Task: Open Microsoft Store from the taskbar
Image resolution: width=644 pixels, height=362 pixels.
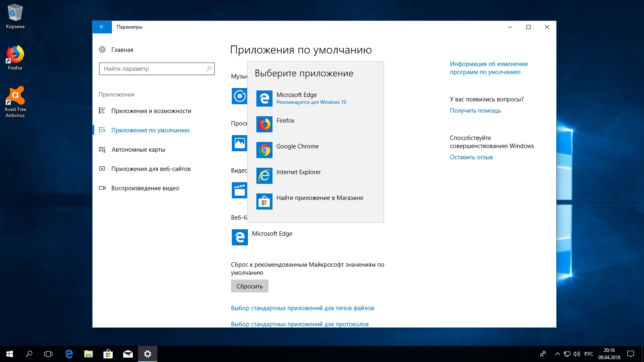Action: 108,354
